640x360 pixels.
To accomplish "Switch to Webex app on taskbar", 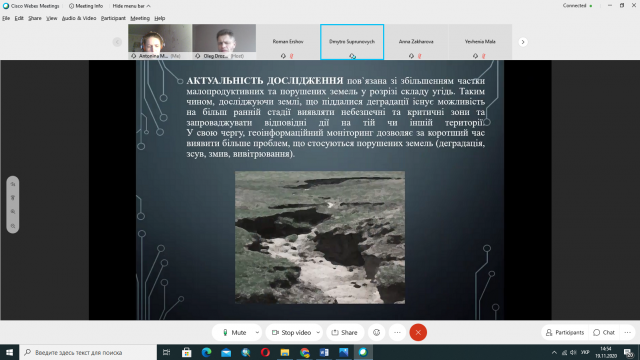I will pos(363,352).
